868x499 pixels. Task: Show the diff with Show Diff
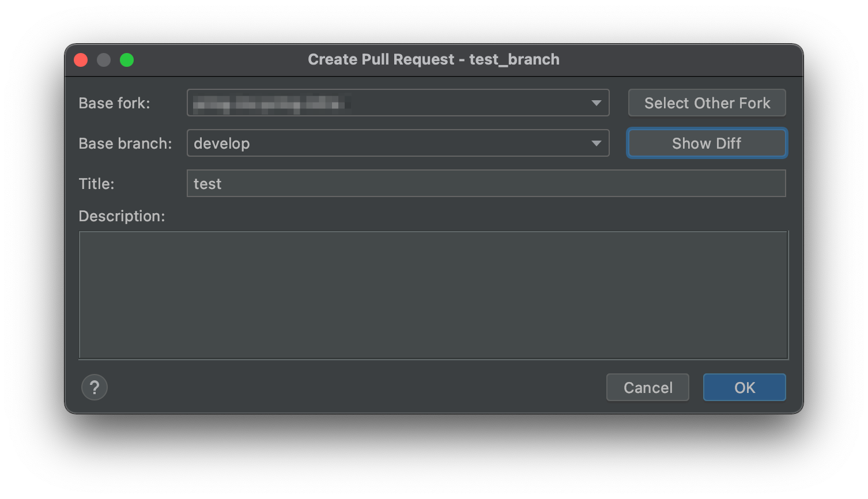(x=707, y=143)
